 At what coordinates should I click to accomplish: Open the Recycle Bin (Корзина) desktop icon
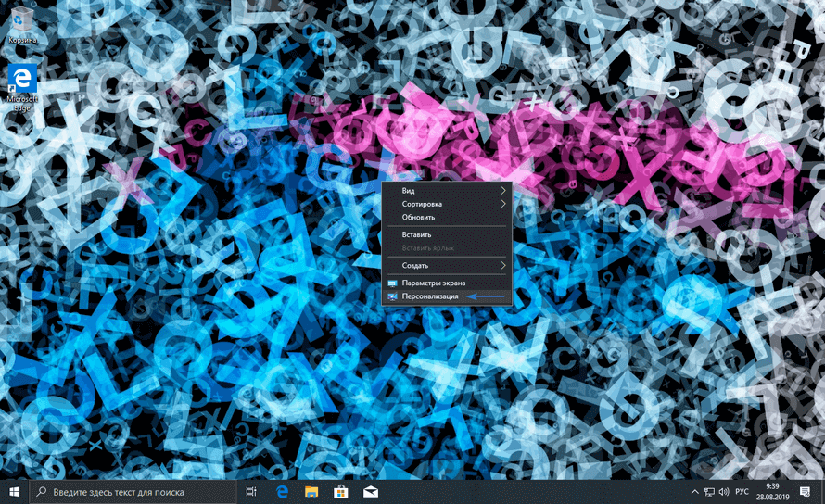22,26
